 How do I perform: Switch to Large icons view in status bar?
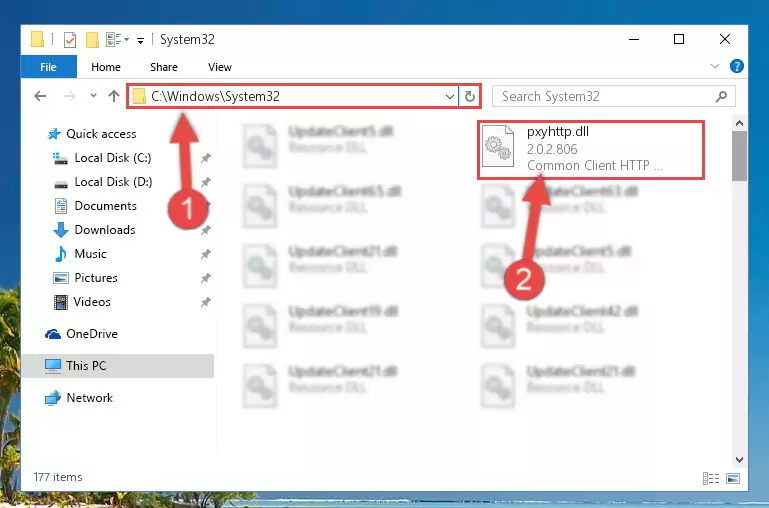[x=733, y=478]
